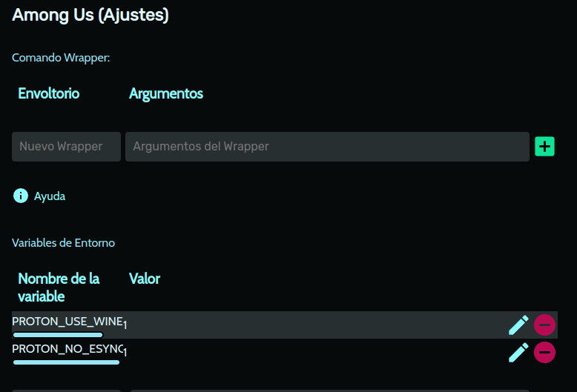
Task: Click into the Argumentos del Wrapper field
Action: pos(327,147)
